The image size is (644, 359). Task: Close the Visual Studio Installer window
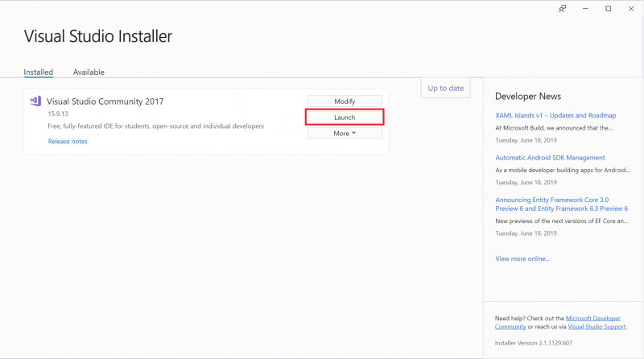click(x=631, y=9)
